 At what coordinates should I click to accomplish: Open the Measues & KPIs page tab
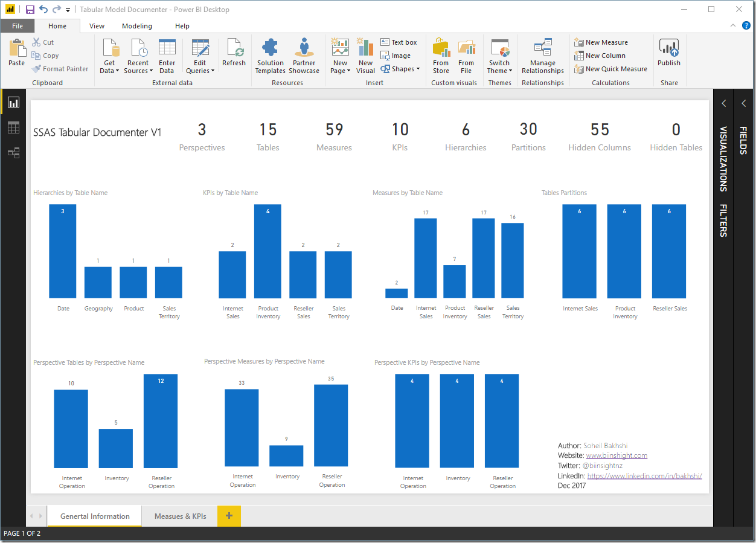(180, 516)
